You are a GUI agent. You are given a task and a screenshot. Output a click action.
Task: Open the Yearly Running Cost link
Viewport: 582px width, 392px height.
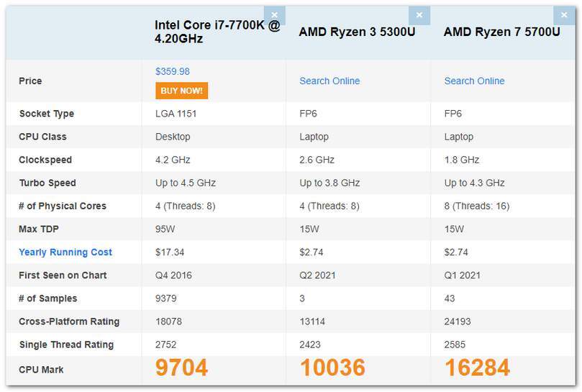point(65,252)
